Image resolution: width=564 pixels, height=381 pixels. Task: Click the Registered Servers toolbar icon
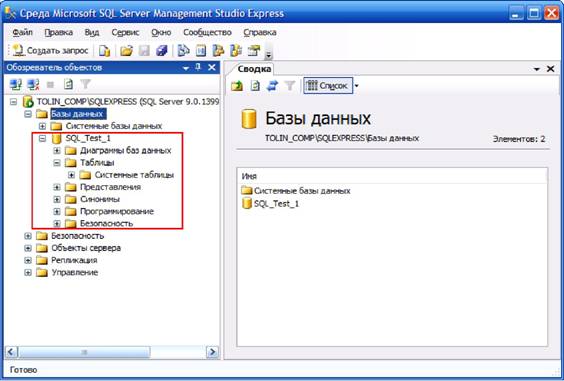click(184, 51)
